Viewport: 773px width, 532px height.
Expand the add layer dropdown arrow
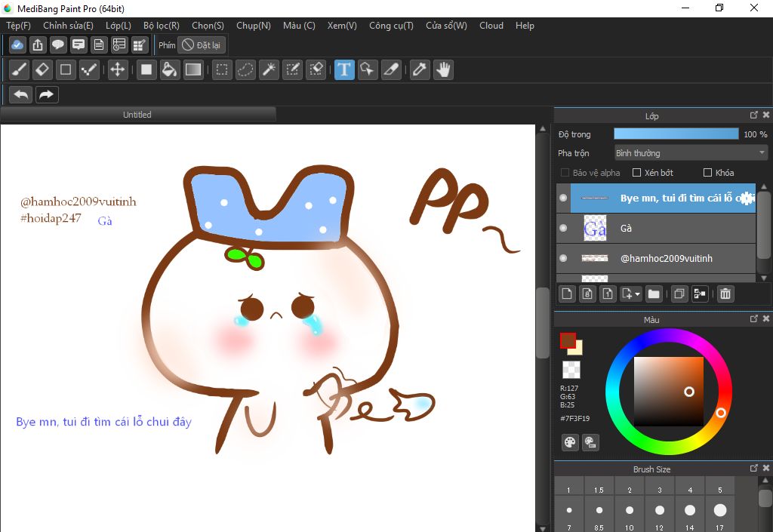click(638, 294)
